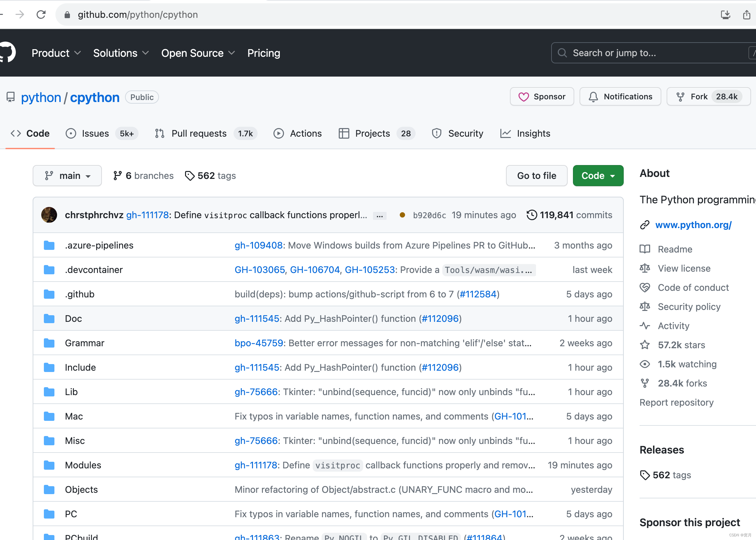Click the Sponsor button
Image resolution: width=756 pixels, height=540 pixels.
point(542,97)
